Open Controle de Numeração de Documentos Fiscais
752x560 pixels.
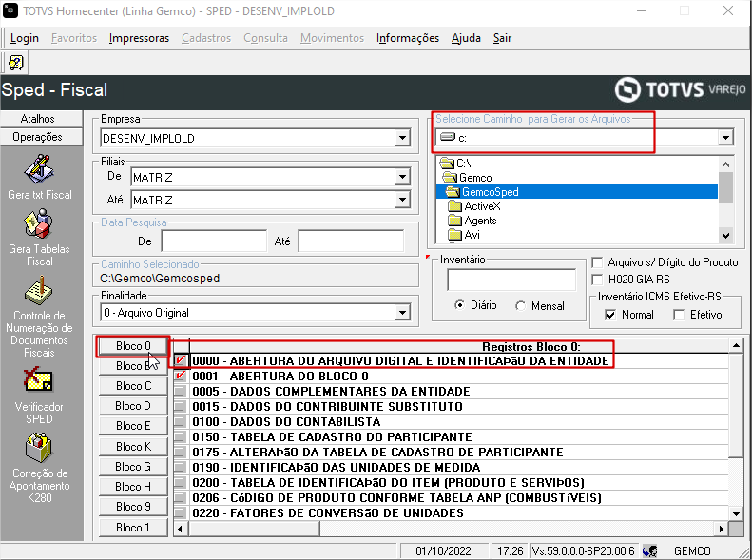[40, 317]
